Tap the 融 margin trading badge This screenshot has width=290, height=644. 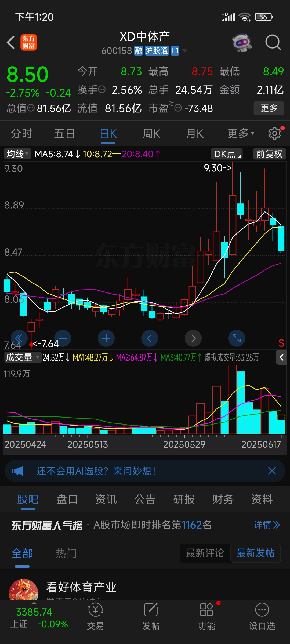(x=139, y=50)
